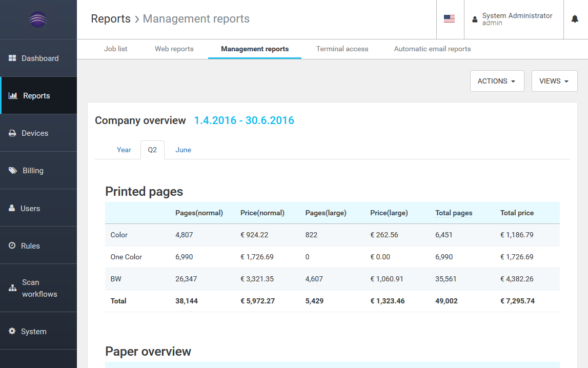
Task: Select the Year period tab
Action: pyautogui.click(x=124, y=150)
